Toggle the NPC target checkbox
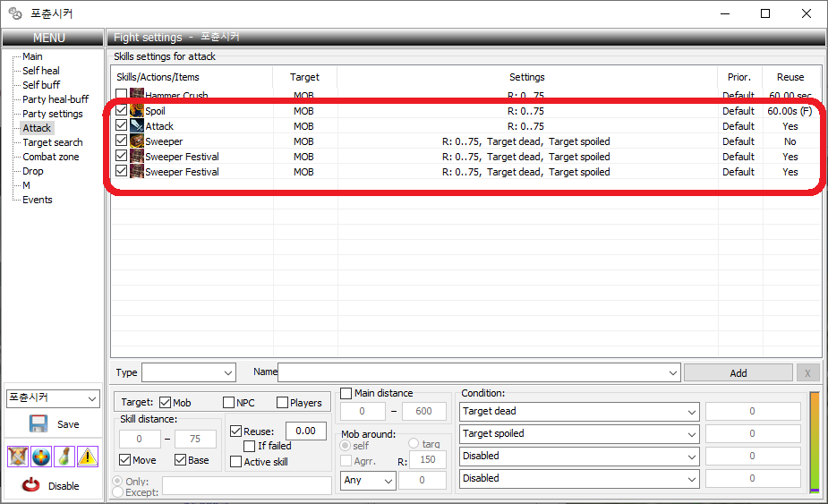 [x=228, y=403]
